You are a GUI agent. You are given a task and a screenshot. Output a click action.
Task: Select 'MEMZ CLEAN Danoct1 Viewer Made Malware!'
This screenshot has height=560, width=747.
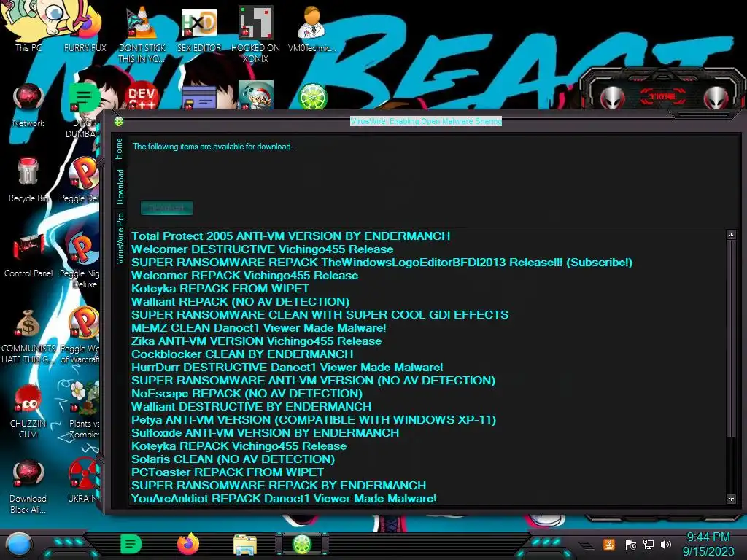(259, 328)
